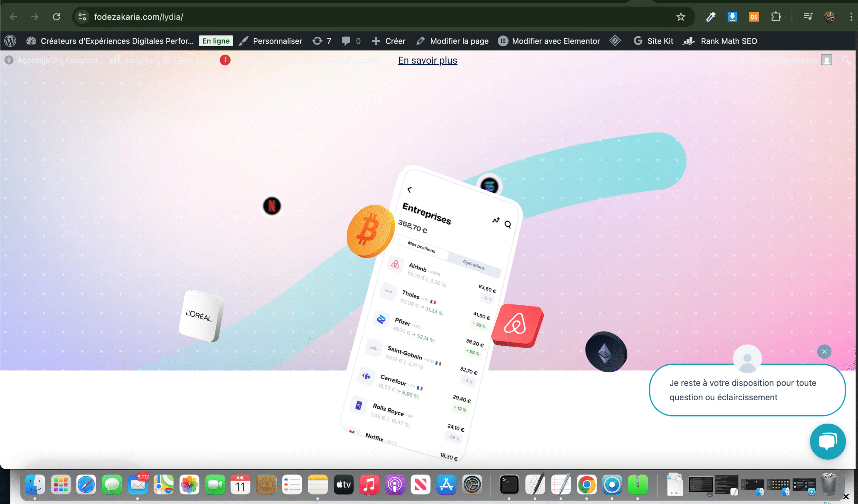Open the WordPress logo menu
This screenshot has height=504, width=858.
10,41
